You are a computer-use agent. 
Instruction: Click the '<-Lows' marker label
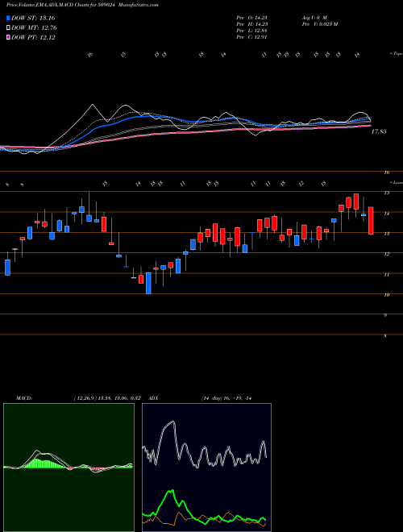tap(396, 182)
